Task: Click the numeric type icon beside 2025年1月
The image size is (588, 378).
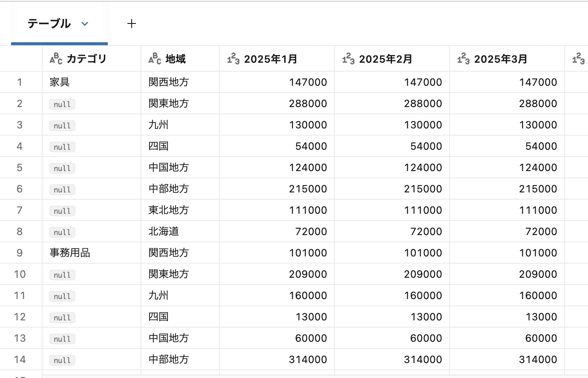Action: [233, 59]
